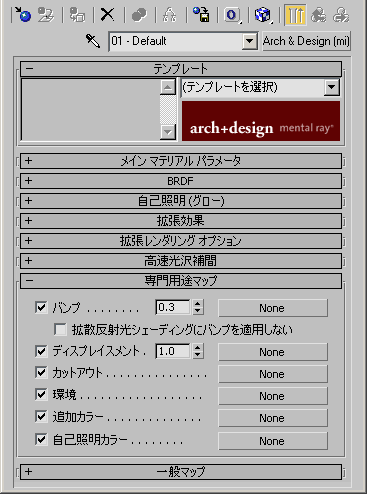Expand the 一般マップ rollout
The width and height of the screenshot is (367, 494).
181,472
